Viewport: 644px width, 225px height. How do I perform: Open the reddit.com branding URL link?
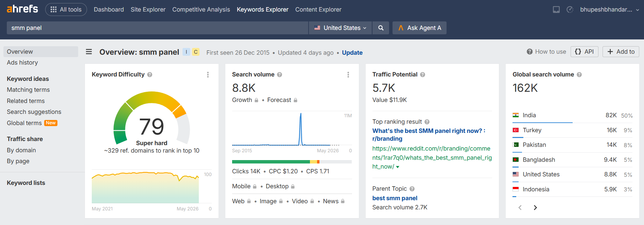pos(432,157)
